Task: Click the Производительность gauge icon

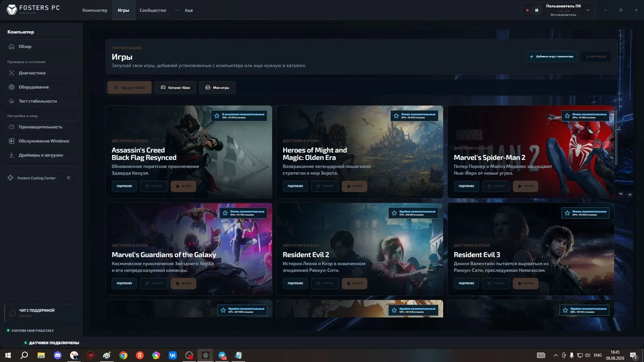Action: click(11, 127)
